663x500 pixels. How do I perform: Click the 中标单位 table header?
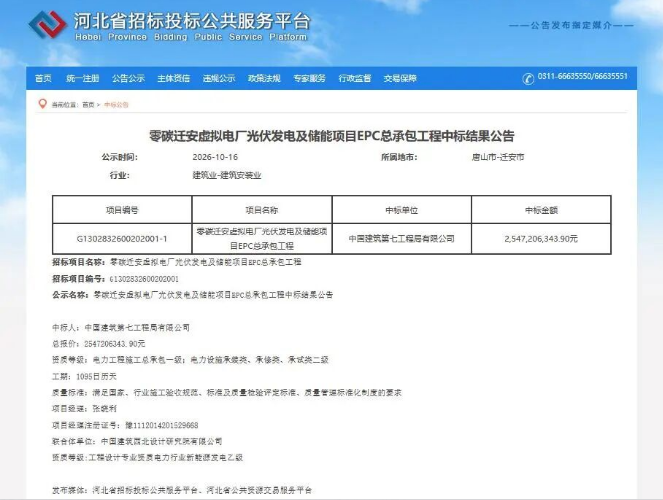(x=402, y=210)
